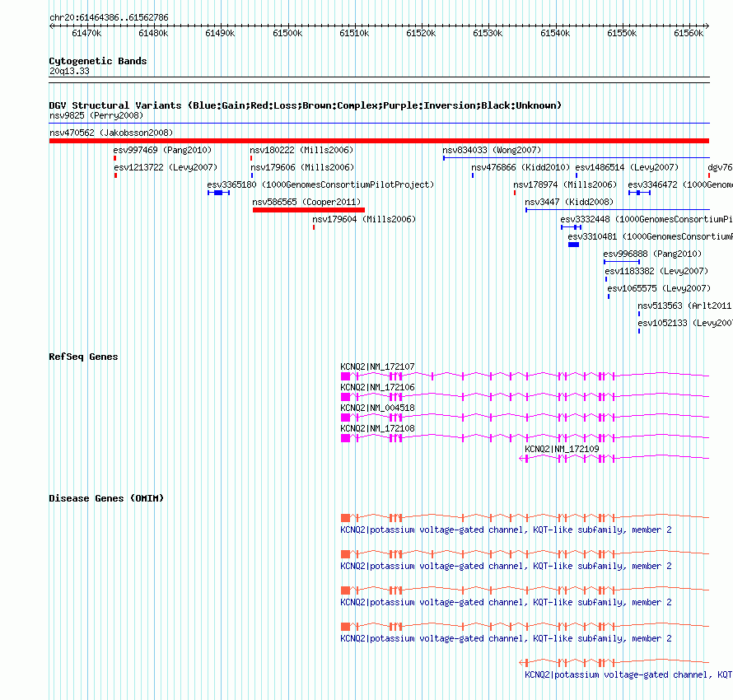Open variant nsv180222 (Mills2006)
Screen dimensions: 733x700
(301, 150)
